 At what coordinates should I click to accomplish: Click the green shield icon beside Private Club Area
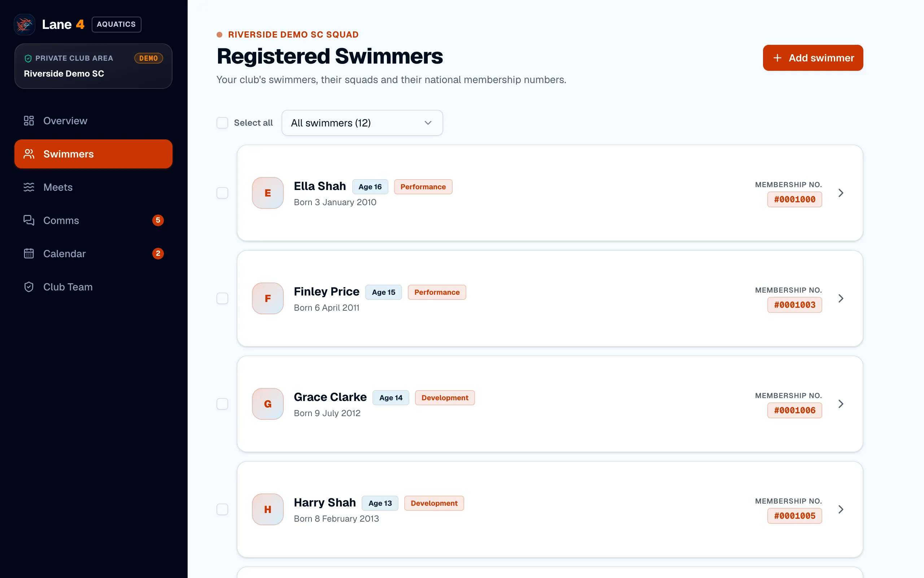(28, 59)
